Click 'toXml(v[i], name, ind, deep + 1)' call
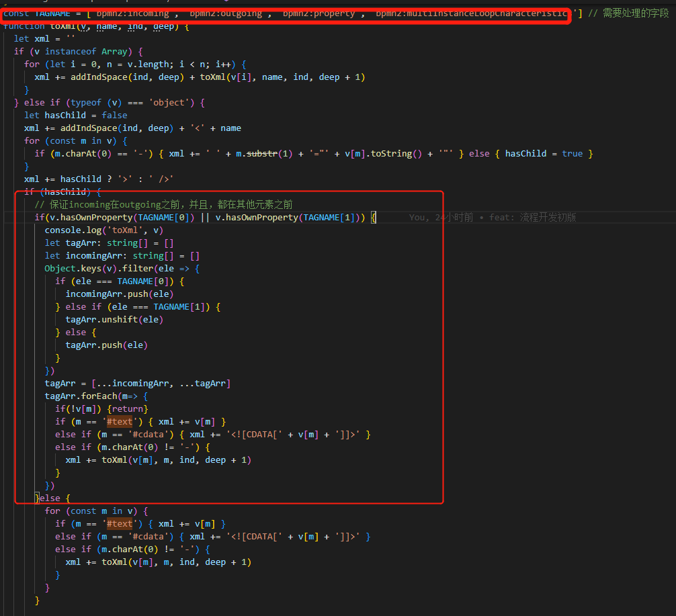676x616 pixels. click(x=282, y=77)
